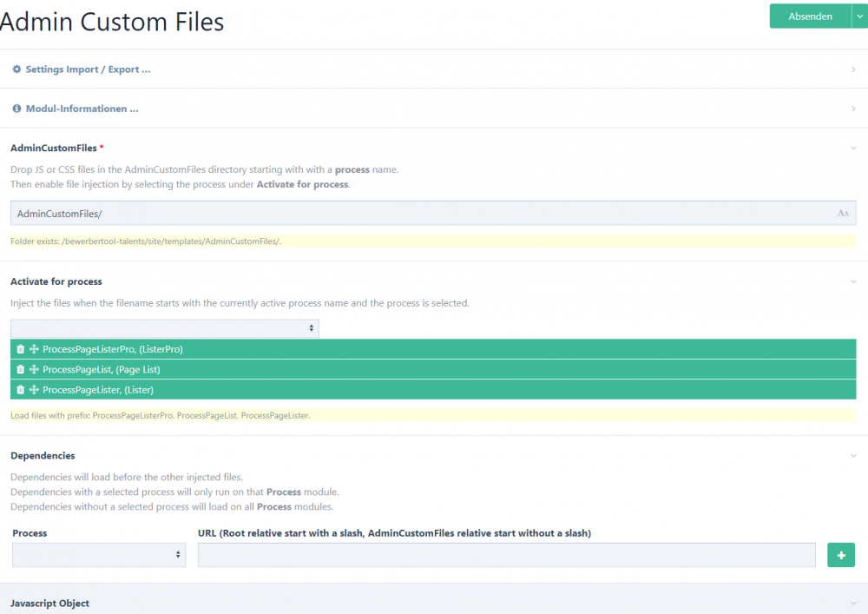This screenshot has width=868, height=614.
Task: Click the font-size icon in AdminCustomFiles field
Action: point(843,214)
